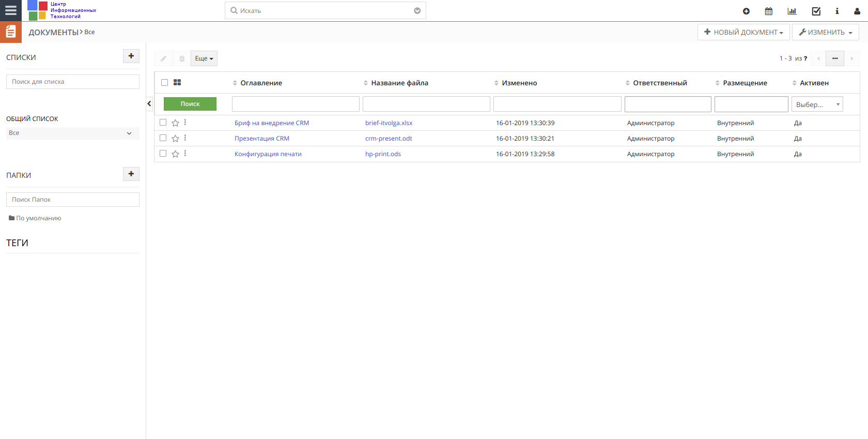
Task: Collapse the left sidebar arrow
Action: tap(149, 103)
